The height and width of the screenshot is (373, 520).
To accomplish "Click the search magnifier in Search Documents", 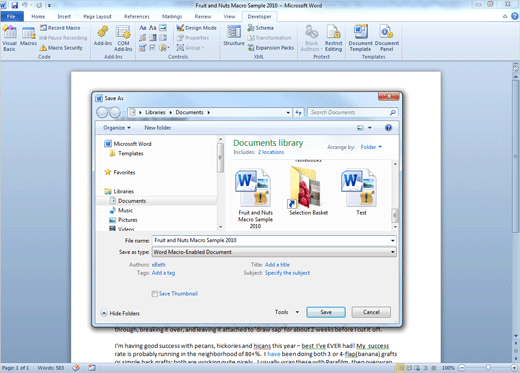I will coord(393,112).
